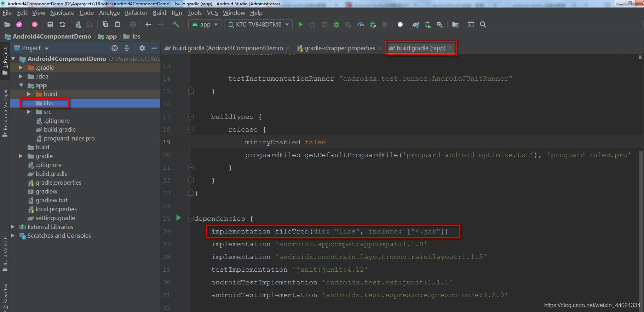Open the Build menu
This screenshot has height=312, width=644.
tap(159, 13)
